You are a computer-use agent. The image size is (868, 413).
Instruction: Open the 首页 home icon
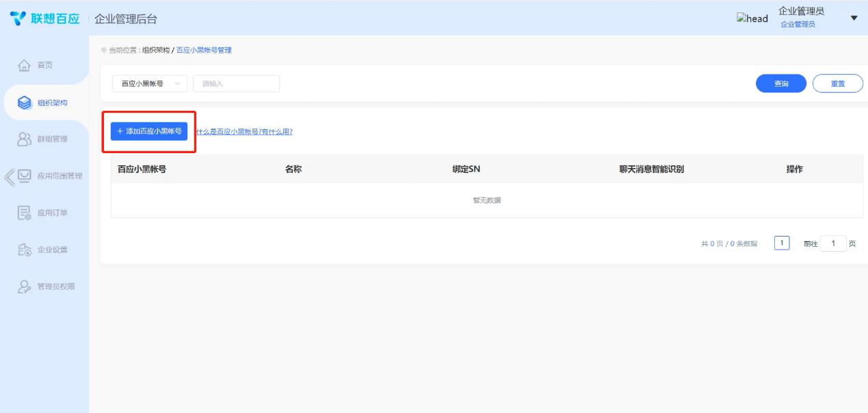point(23,66)
